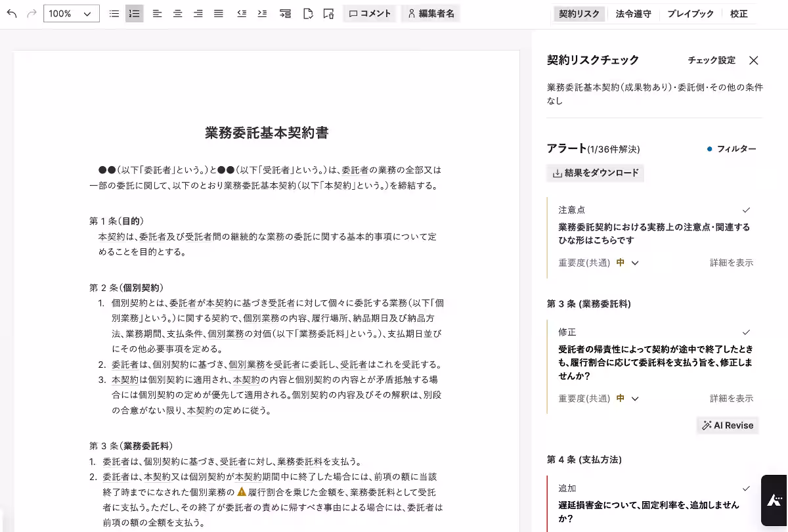Image resolution: width=788 pixels, height=532 pixels.
Task: Click the 結果をダウンロード button
Action: (x=595, y=173)
